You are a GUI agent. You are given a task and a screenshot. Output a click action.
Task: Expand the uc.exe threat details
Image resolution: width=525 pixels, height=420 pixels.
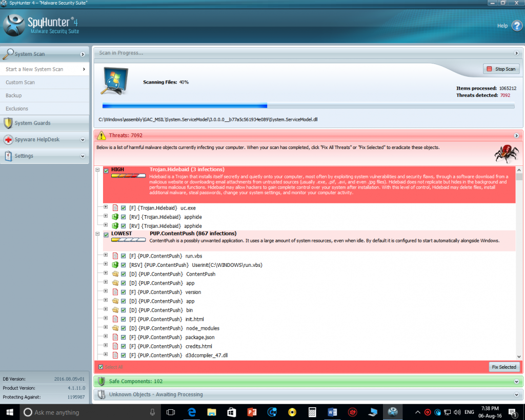(106, 207)
